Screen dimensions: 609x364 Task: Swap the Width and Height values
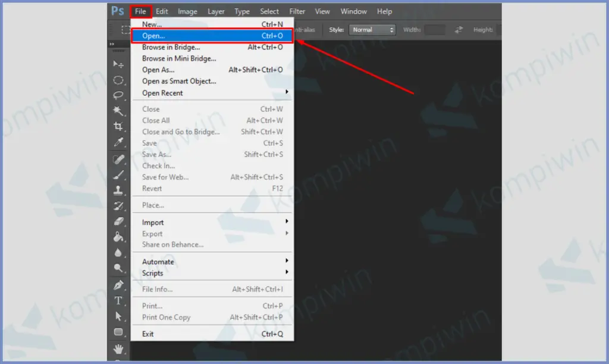pyautogui.click(x=459, y=30)
